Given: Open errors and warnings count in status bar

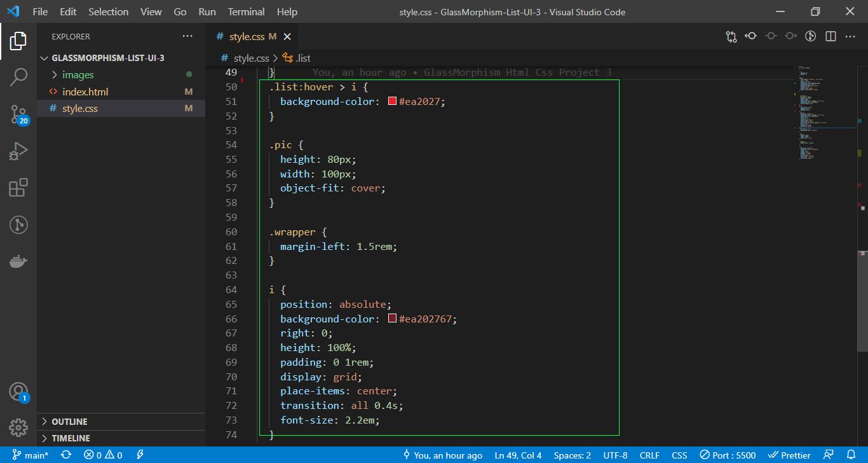Looking at the screenshot, I should pyautogui.click(x=103, y=455).
